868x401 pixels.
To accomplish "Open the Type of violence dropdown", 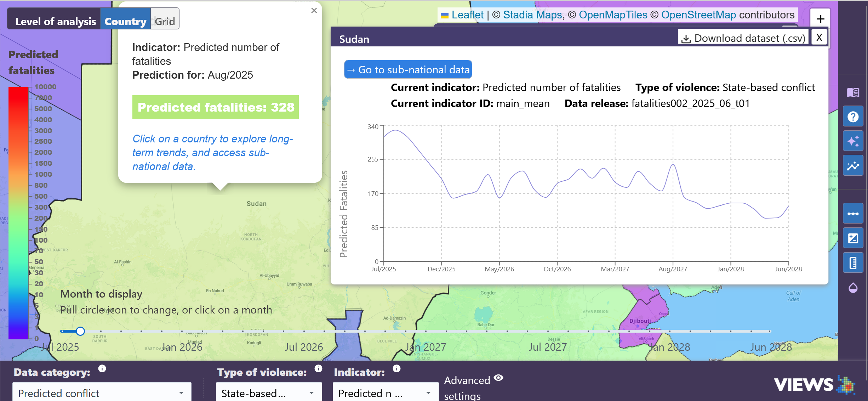I will pyautogui.click(x=269, y=392).
